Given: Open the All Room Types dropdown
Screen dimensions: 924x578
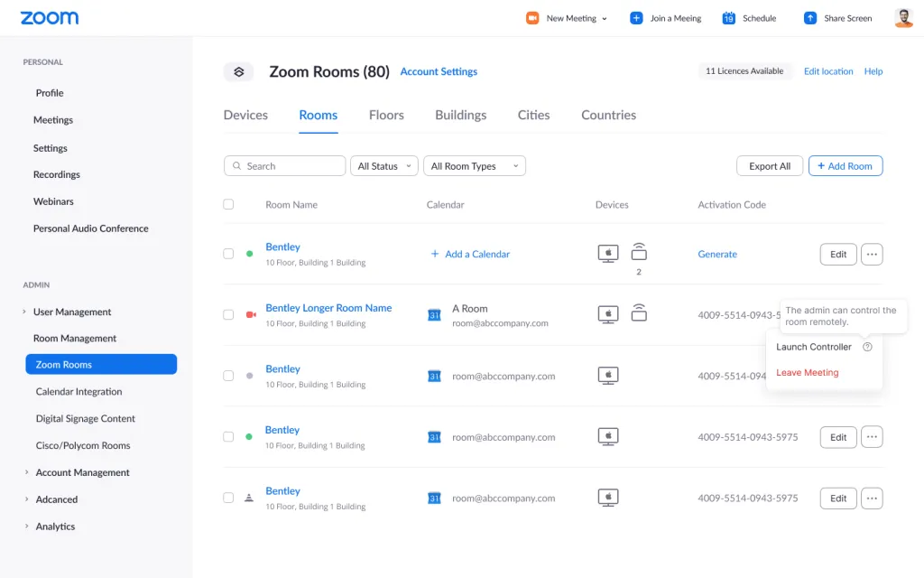Looking at the screenshot, I should pos(475,166).
